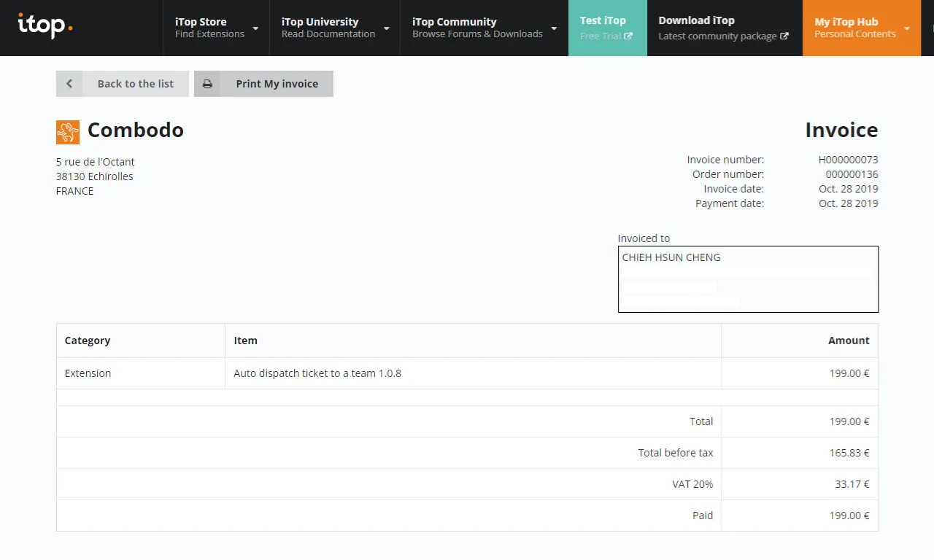Click the Invoiced to label
The width and height of the screenshot is (934, 560).
coord(644,238)
